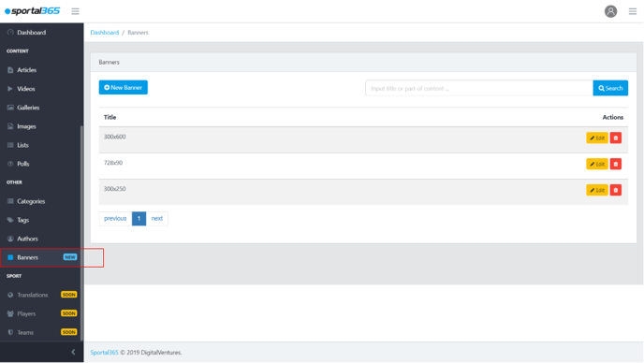Click the 728x90 title text
Screen dimensions: 644x363
[113, 163]
